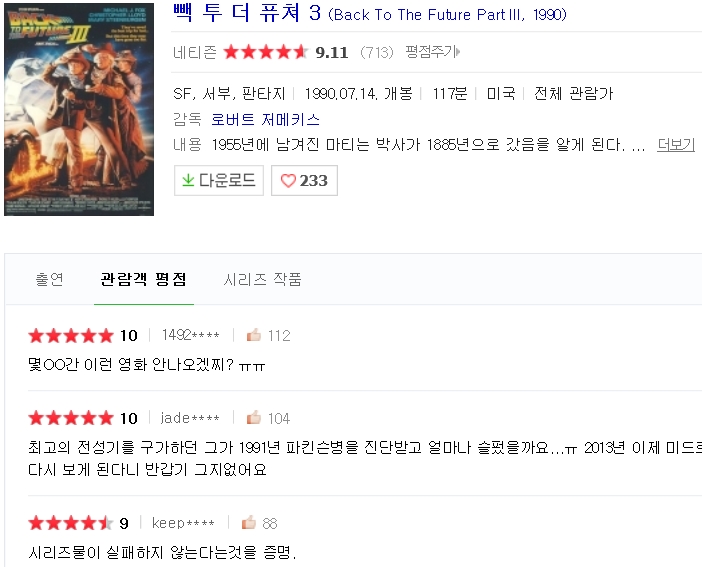Click star rating on the jade review

click(71, 418)
